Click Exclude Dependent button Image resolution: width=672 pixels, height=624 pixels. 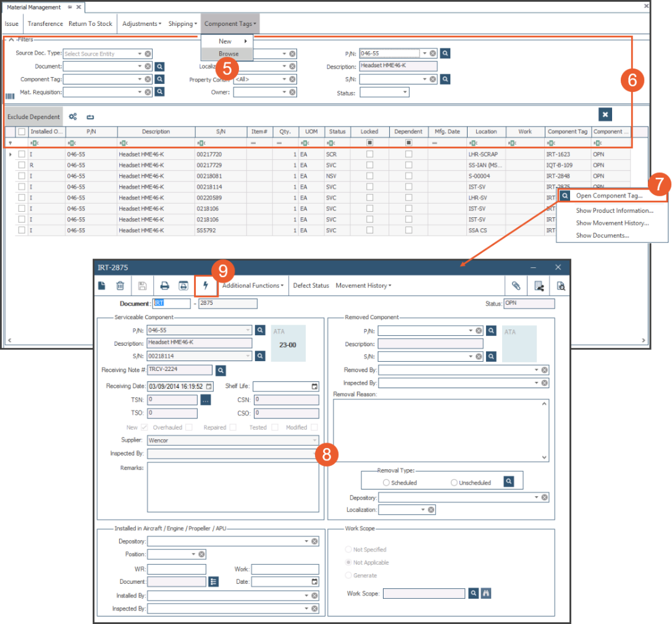tap(34, 117)
